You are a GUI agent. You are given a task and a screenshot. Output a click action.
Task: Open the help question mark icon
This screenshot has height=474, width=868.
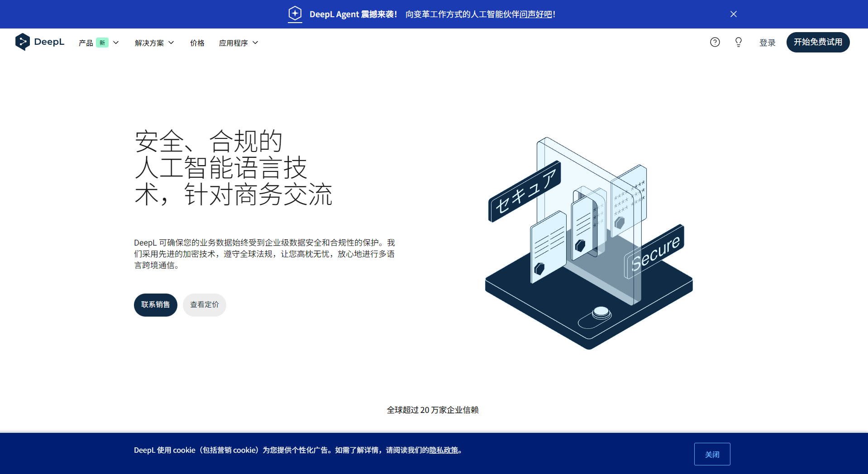point(715,42)
